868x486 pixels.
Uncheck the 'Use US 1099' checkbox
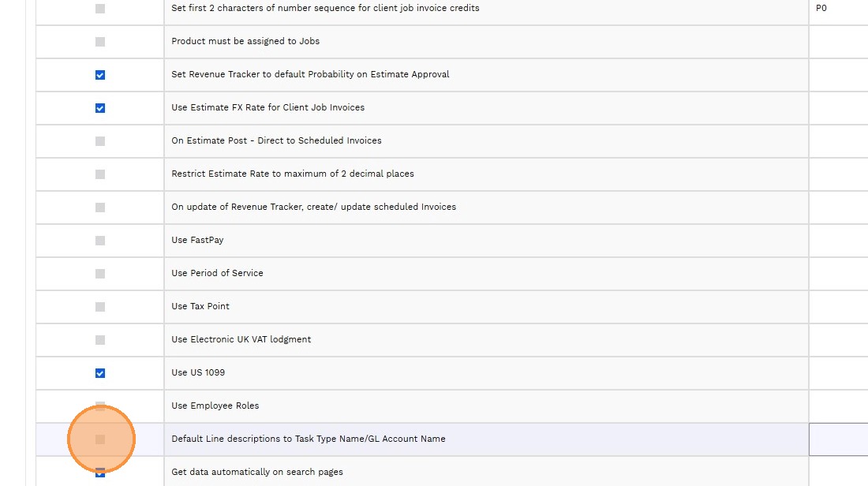(100, 373)
